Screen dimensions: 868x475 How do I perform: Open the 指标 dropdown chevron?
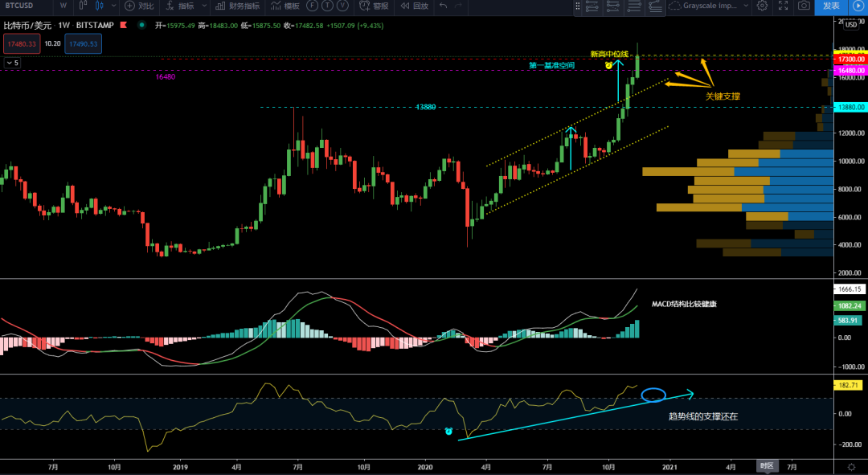(203, 6)
